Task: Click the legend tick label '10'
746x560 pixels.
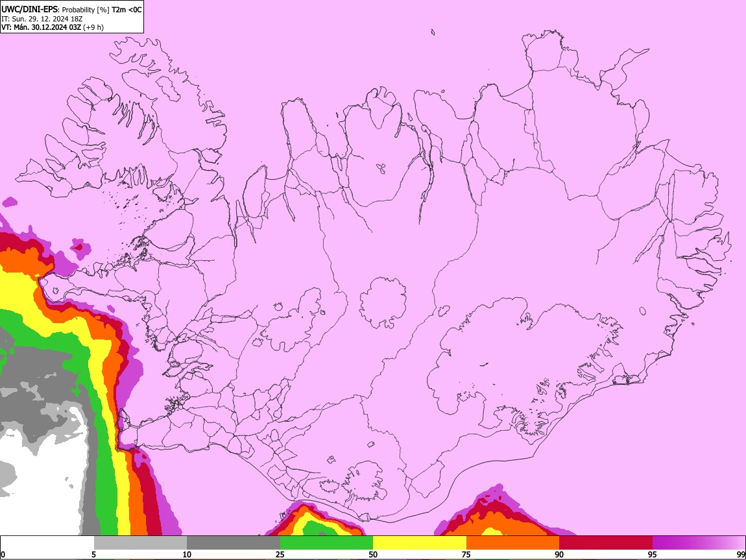Action: click(187, 555)
